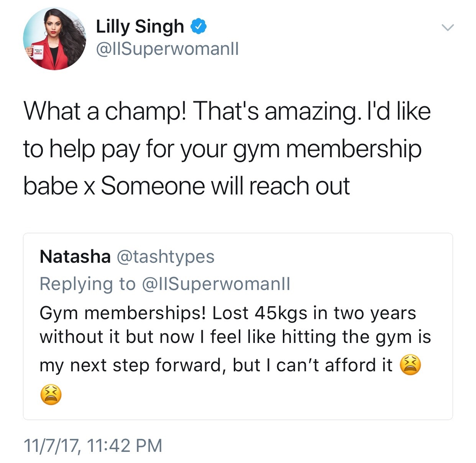This screenshot has width=476, height=463.
Task: Click the @IISuperwomanII handle below the name
Action: click(x=167, y=49)
